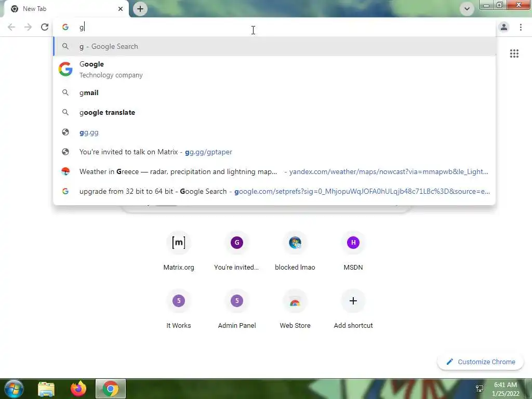Viewport: 532px width, 399px height.
Task: Click the Customize Chrome button
Action: pyautogui.click(x=481, y=362)
